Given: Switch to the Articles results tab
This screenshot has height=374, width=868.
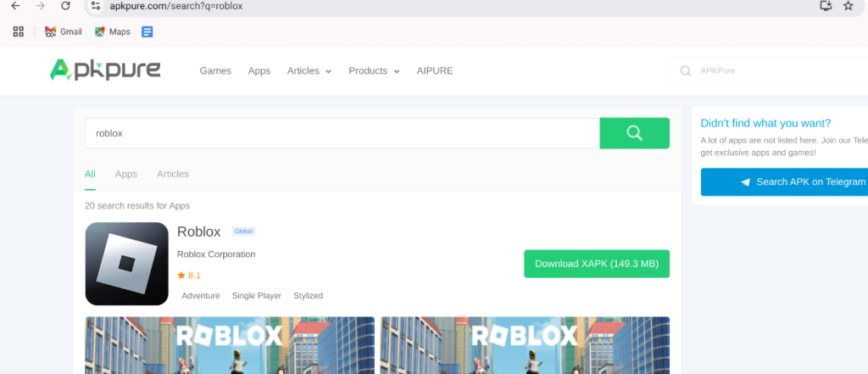Looking at the screenshot, I should point(173,174).
